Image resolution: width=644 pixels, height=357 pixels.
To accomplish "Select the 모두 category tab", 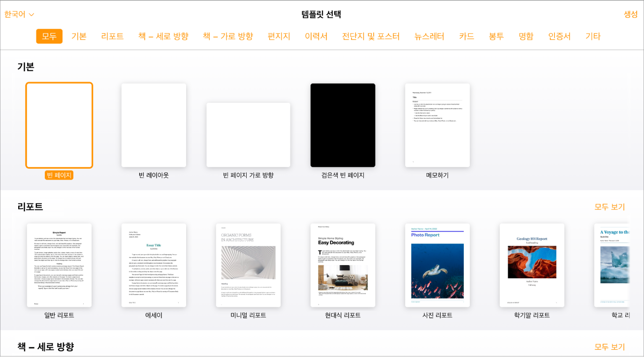I will coord(48,36).
